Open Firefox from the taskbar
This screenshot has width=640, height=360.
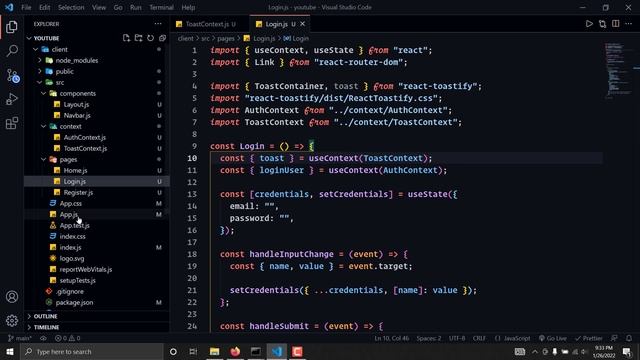[x=235, y=351]
